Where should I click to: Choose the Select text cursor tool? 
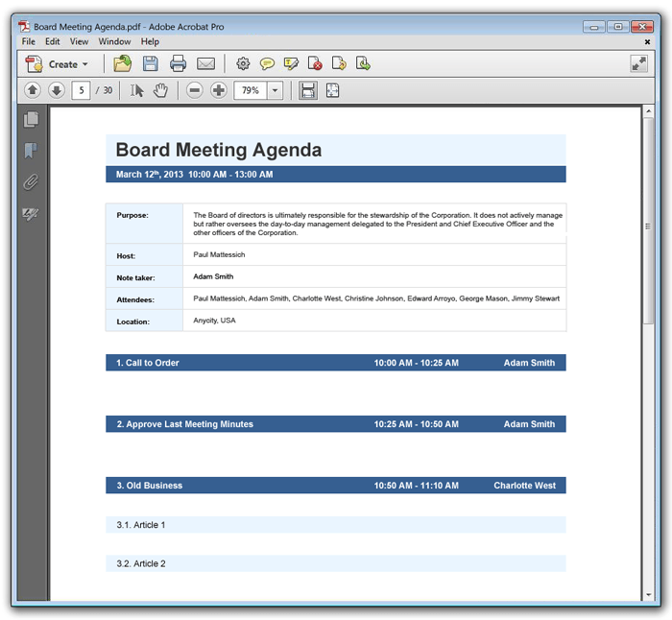137,90
